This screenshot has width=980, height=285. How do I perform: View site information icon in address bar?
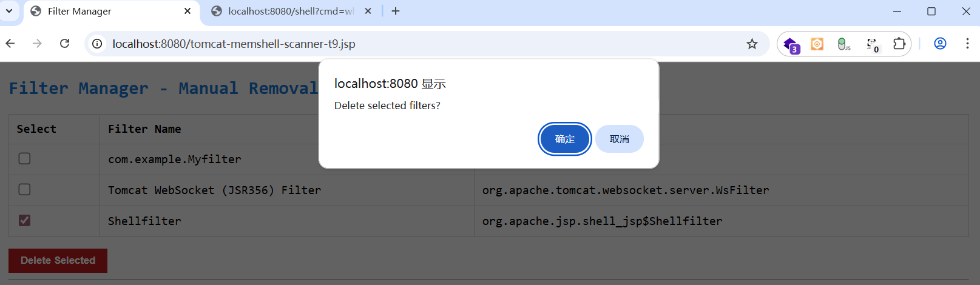[x=96, y=44]
